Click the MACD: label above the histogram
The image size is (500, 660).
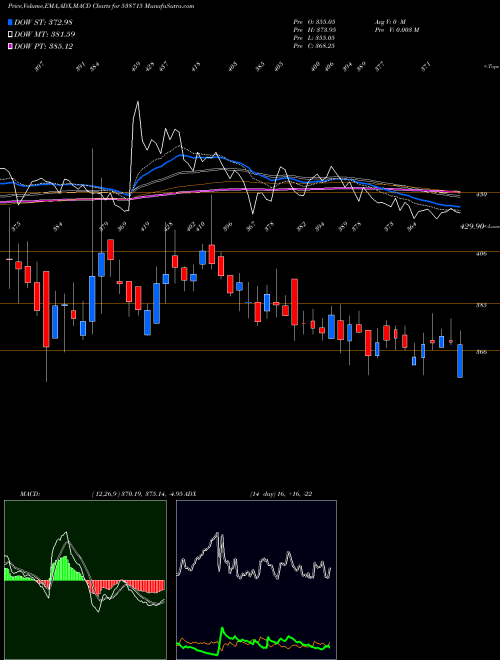(x=30, y=494)
